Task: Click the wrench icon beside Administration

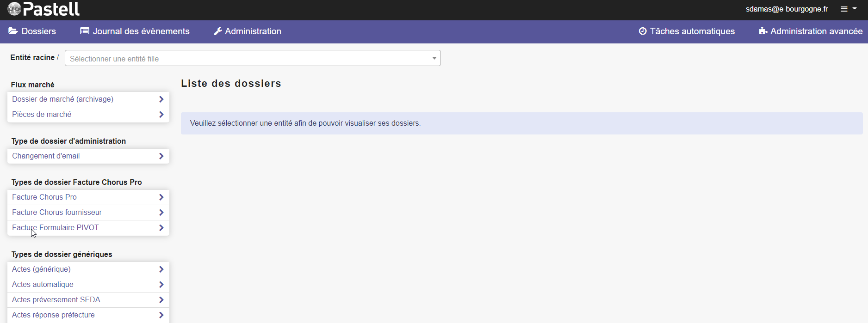Action: click(x=218, y=31)
